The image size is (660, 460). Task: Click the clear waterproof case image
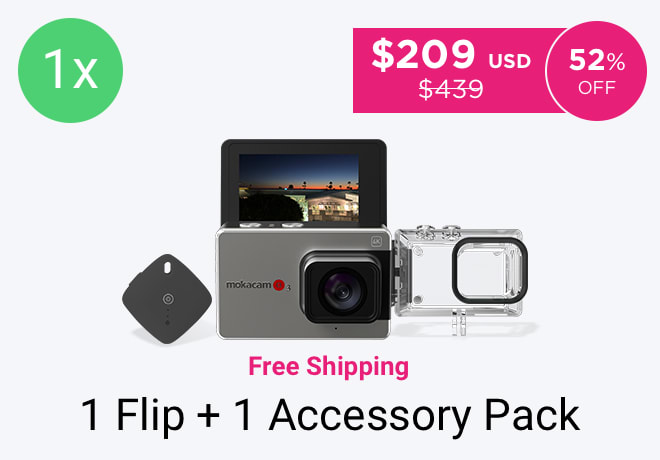461,279
